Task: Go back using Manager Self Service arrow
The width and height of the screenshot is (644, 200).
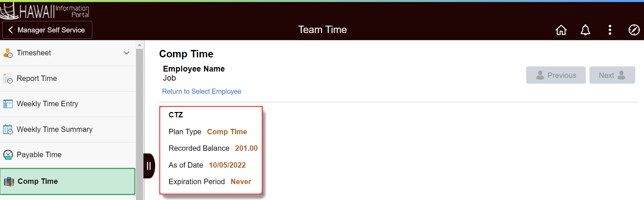Action: [11, 30]
